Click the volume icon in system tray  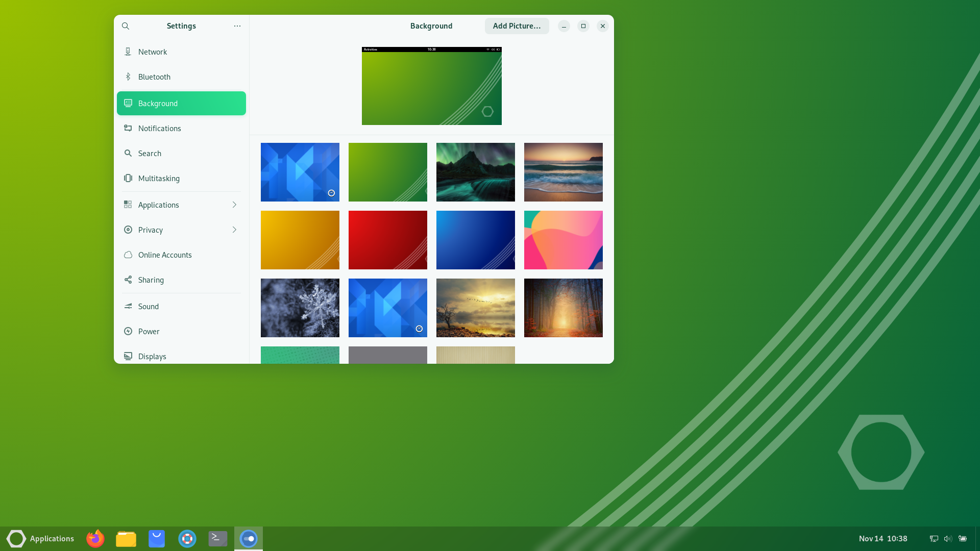pyautogui.click(x=948, y=539)
